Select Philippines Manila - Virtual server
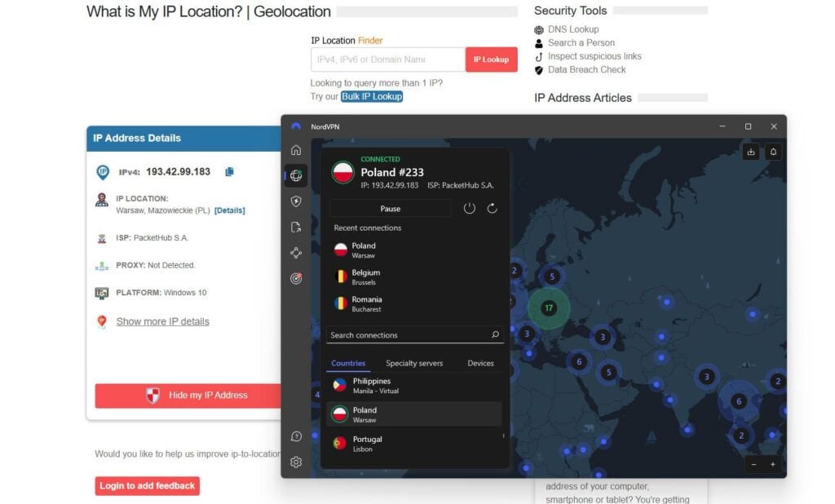Image resolution: width=835 pixels, height=504 pixels. (x=413, y=385)
